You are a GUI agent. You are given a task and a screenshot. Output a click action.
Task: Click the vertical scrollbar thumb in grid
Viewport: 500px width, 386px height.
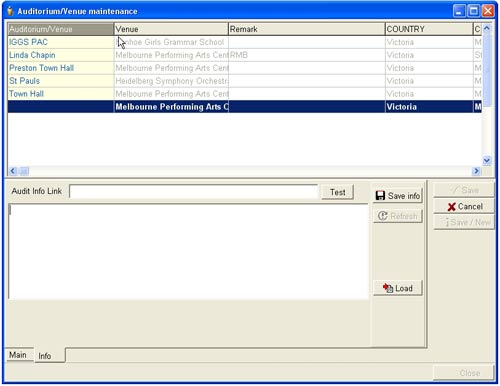coord(487,69)
